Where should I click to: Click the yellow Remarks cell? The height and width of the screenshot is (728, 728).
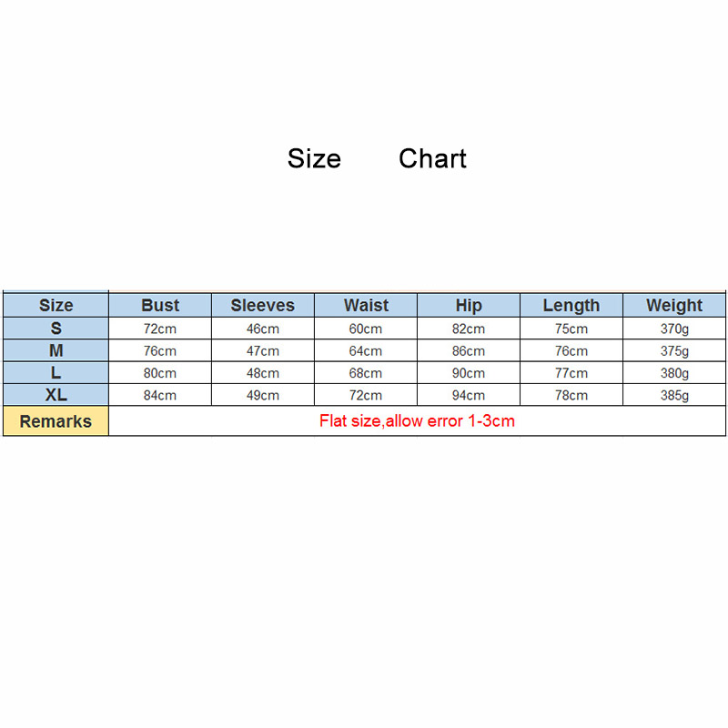click(x=56, y=421)
